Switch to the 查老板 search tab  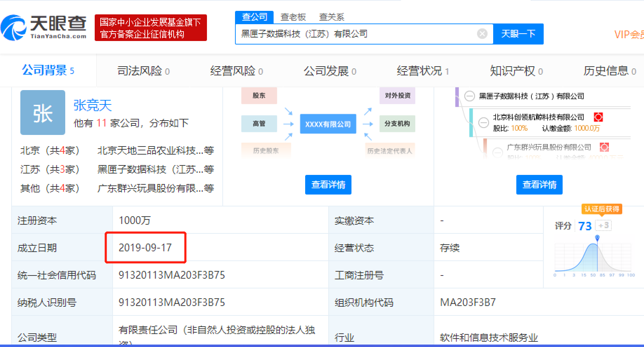click(x=293, y=17)
